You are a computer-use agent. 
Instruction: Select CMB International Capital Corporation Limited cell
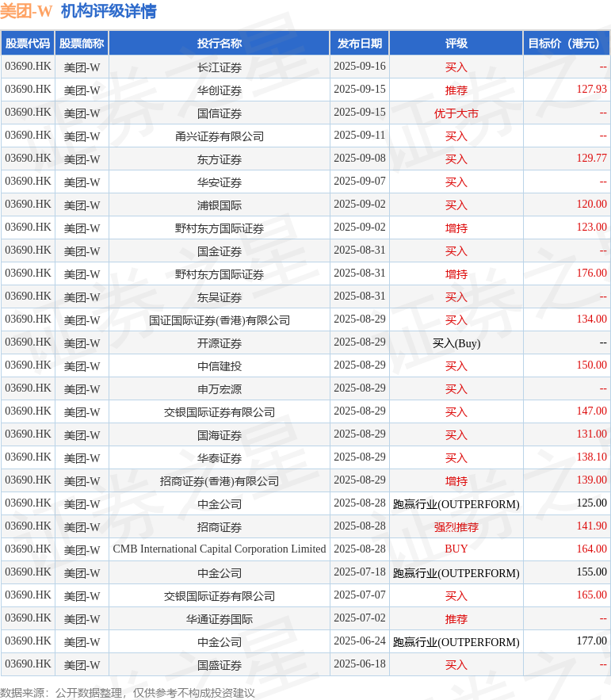(220, 549)
